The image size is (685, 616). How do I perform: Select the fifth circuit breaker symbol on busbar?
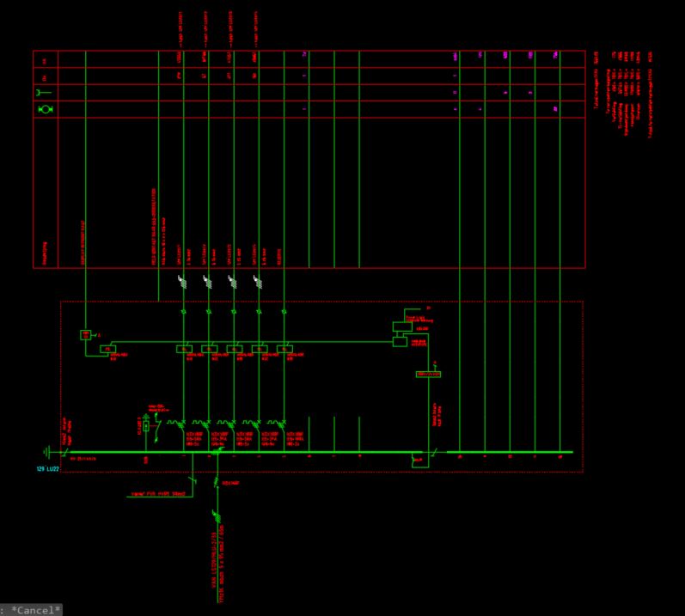pyautogui.click(x=277, y=423)
